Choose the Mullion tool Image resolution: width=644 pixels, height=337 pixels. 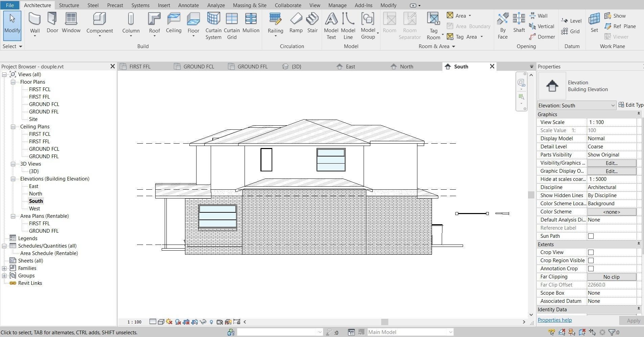pos(251,23)
